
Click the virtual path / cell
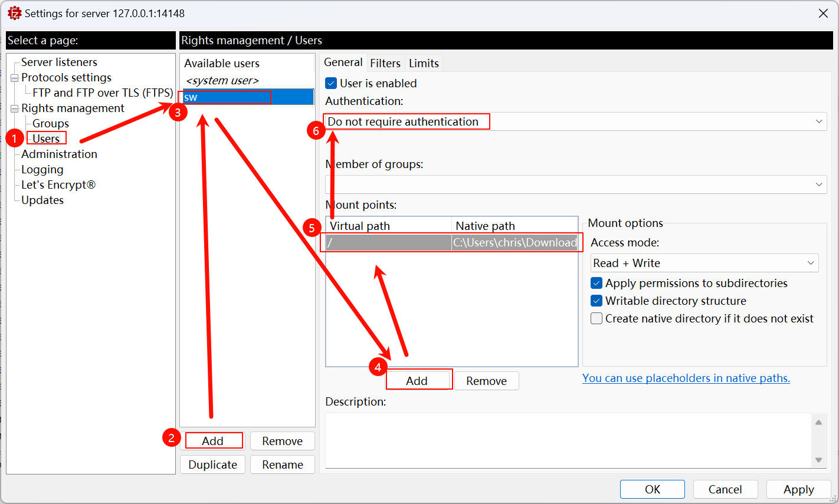point(388,242)
